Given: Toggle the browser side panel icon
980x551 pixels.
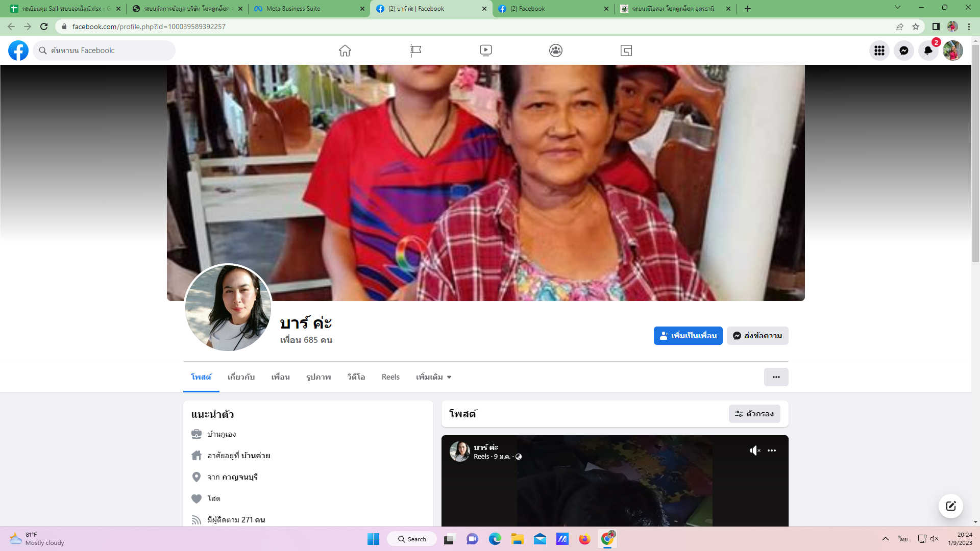Looking at the screenshot, I should pyautogui.click(x=936, y=27).
